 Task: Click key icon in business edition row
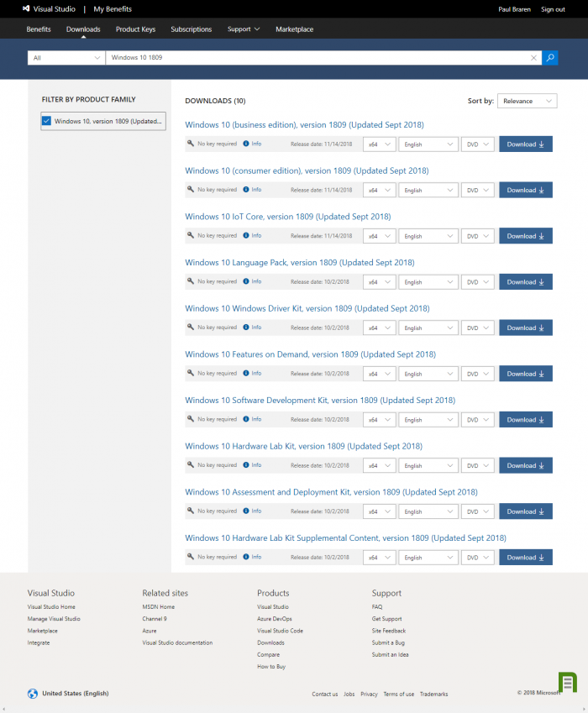pyautogui.click(x=191, y=144)
